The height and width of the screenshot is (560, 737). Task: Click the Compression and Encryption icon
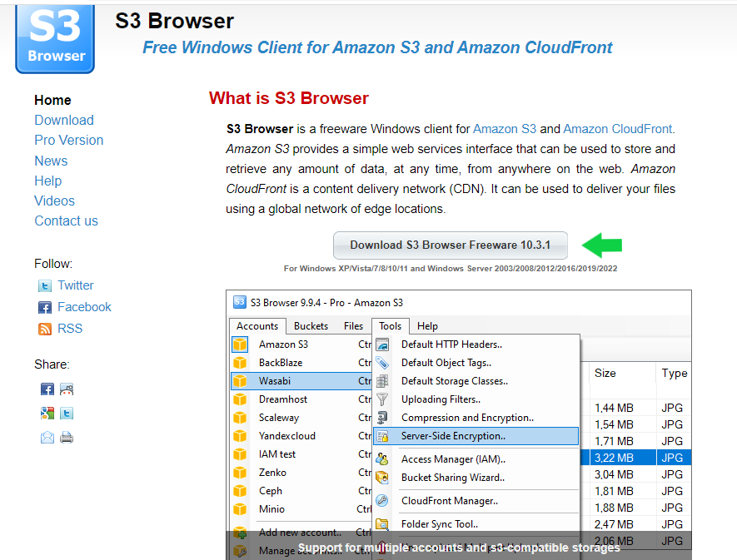382,418
